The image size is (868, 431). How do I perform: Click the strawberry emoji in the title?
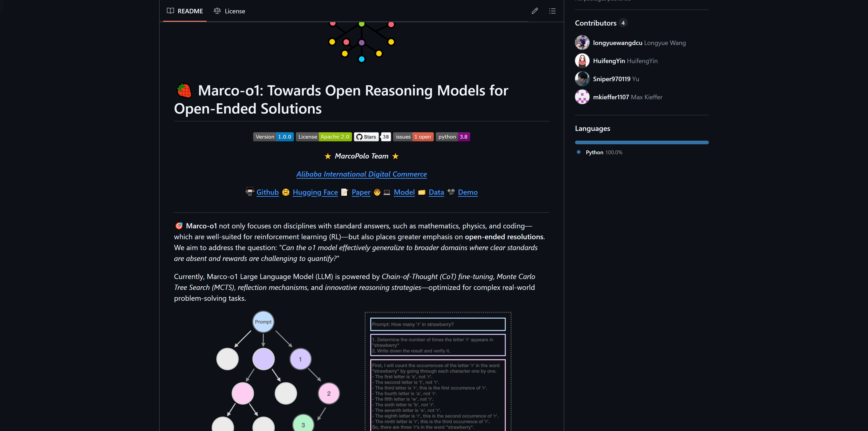coord(184,90)
